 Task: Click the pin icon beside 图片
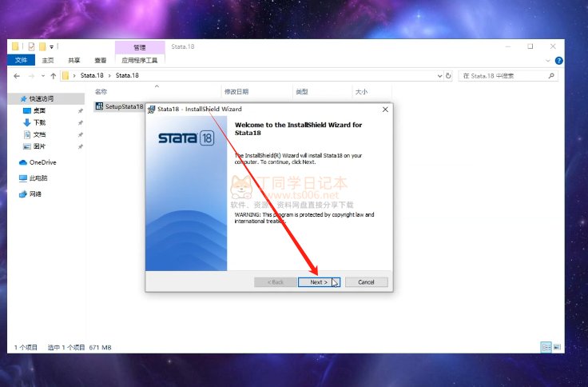tap(80, 147)
